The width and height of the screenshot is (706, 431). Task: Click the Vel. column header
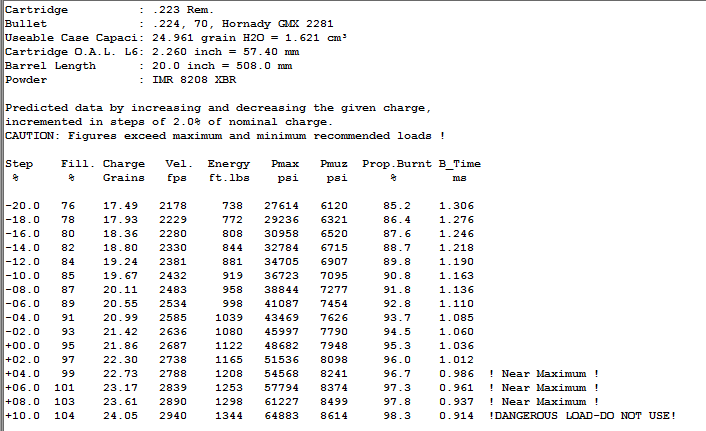[177, 163]
